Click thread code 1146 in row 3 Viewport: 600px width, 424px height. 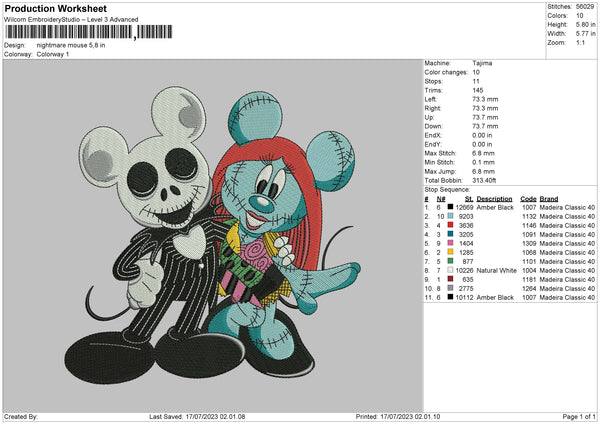(529, 226)
